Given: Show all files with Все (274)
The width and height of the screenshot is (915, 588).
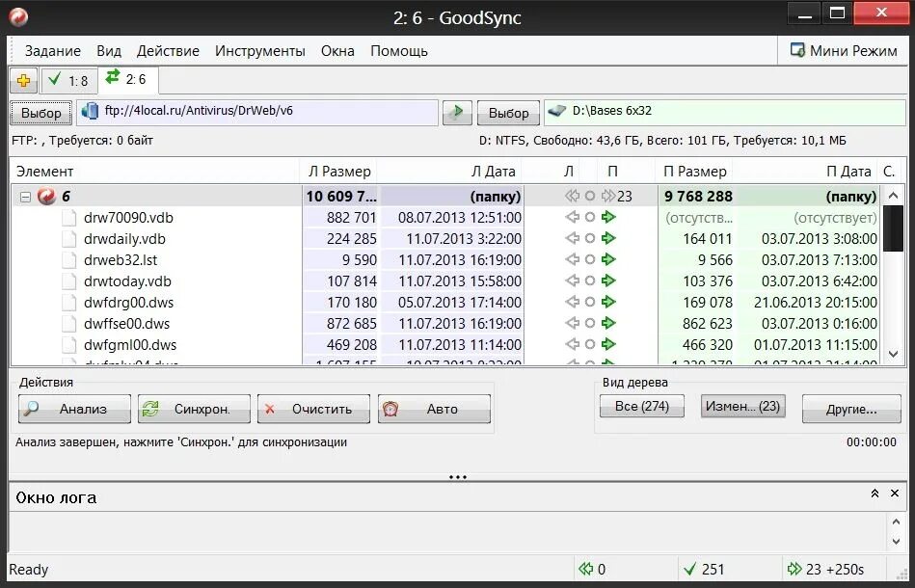Looking at the screenshot, I should [x=642, y=406].
